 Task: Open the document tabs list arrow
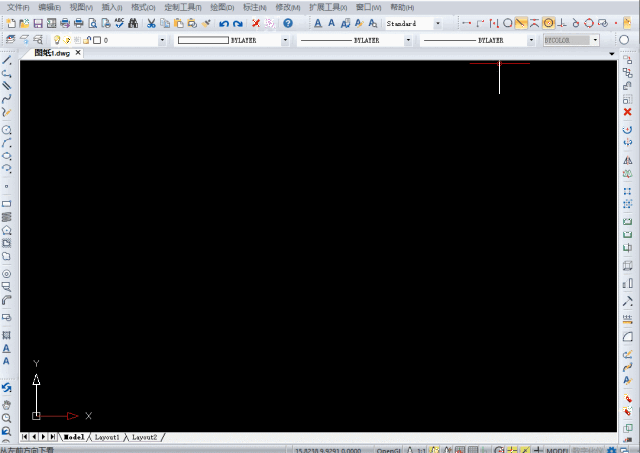point(611,54)
